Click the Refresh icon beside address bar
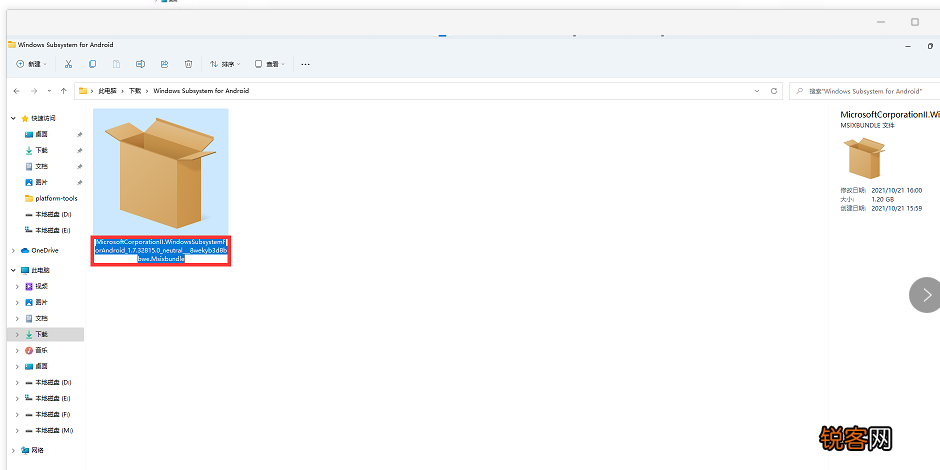 click(774, 91)
